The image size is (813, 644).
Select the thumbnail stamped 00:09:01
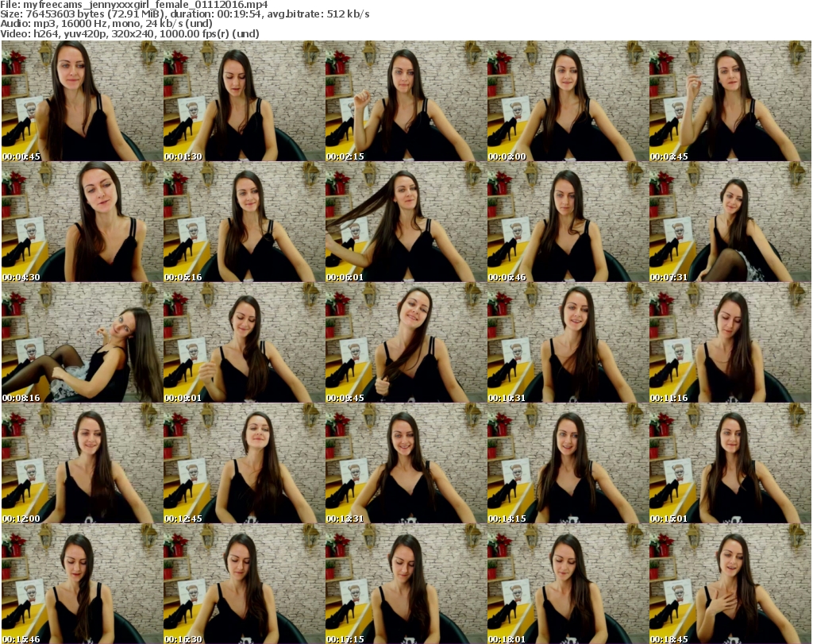coord(244,343)
